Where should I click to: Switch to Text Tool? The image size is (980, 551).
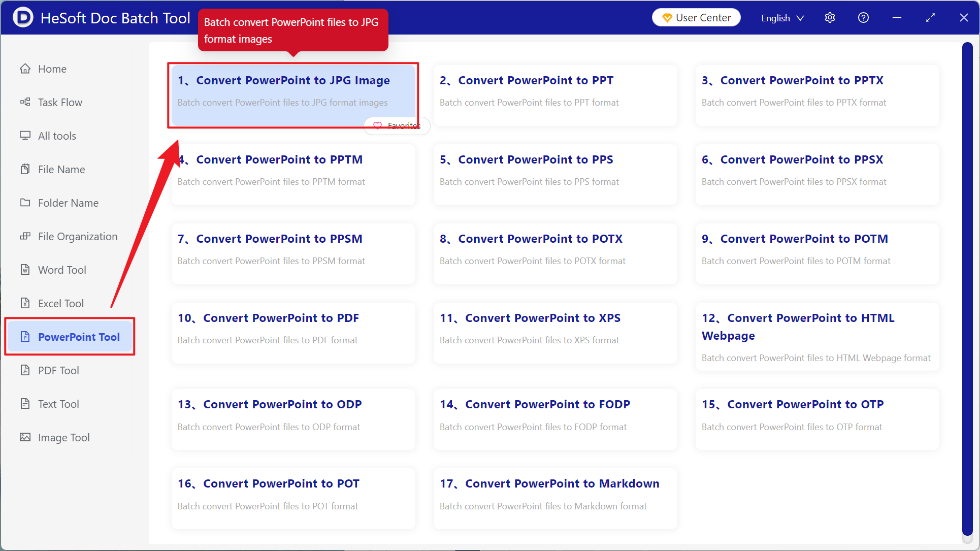click(69, 404)
